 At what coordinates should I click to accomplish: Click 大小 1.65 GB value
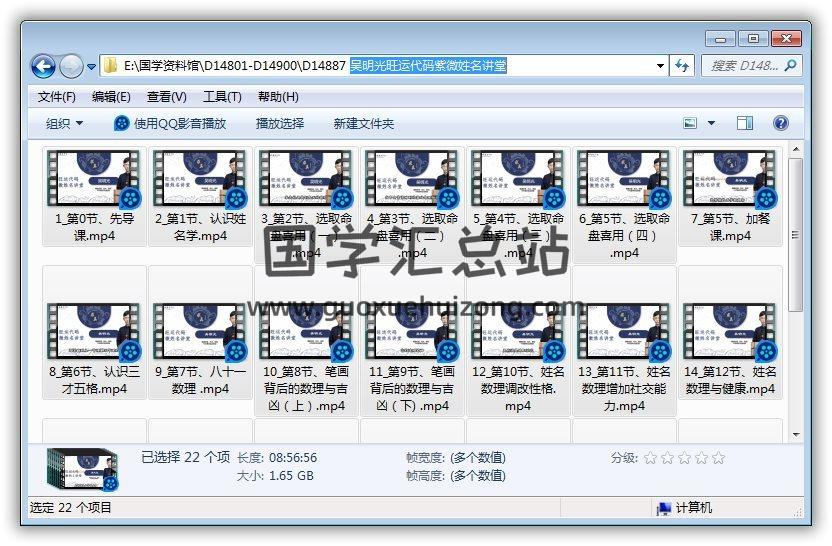(291, 475)
